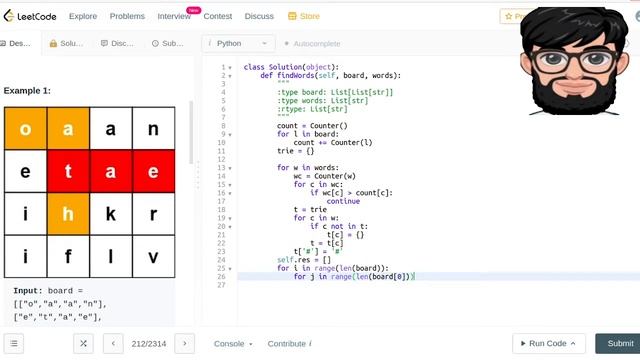640x360 pixels.
Task: Click the Store bag icon
Action: point(292,16)
